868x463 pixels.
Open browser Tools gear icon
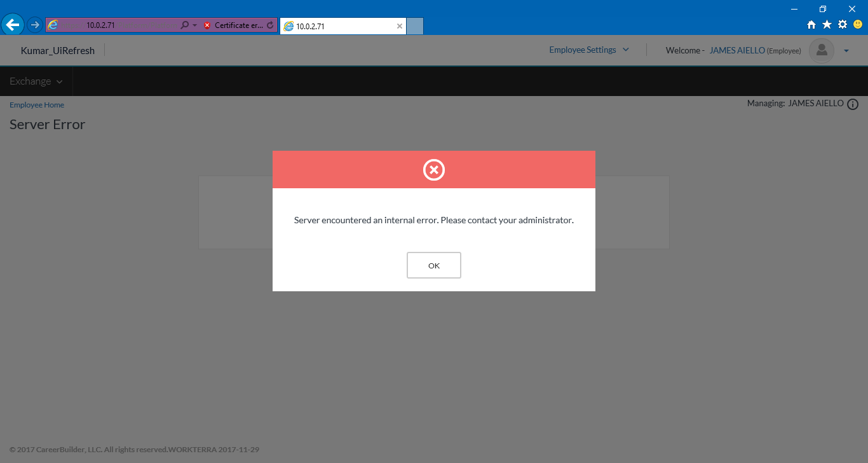pyautogui.click(x=843, y=25)
